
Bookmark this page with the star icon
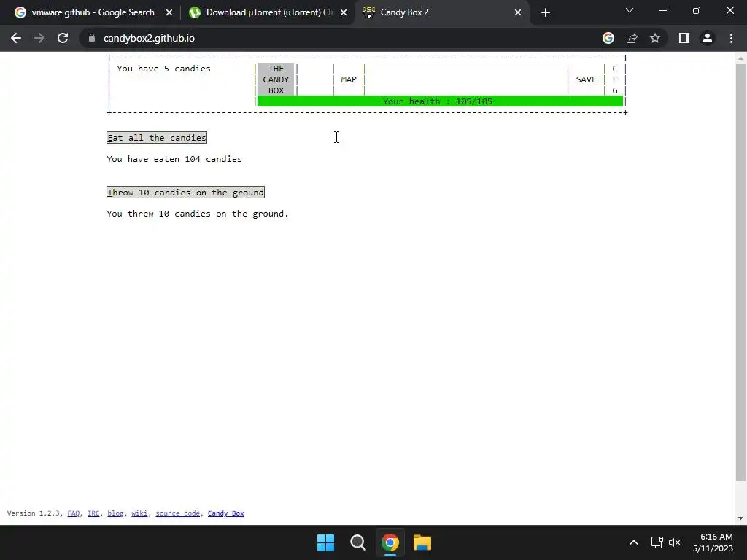[x=655, y=38]
